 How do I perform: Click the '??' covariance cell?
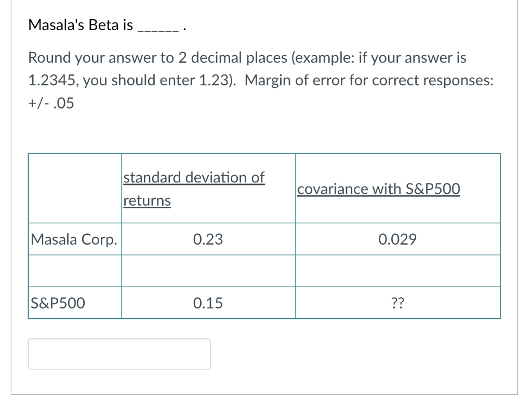pyautogui.click(x=397, y=303)
